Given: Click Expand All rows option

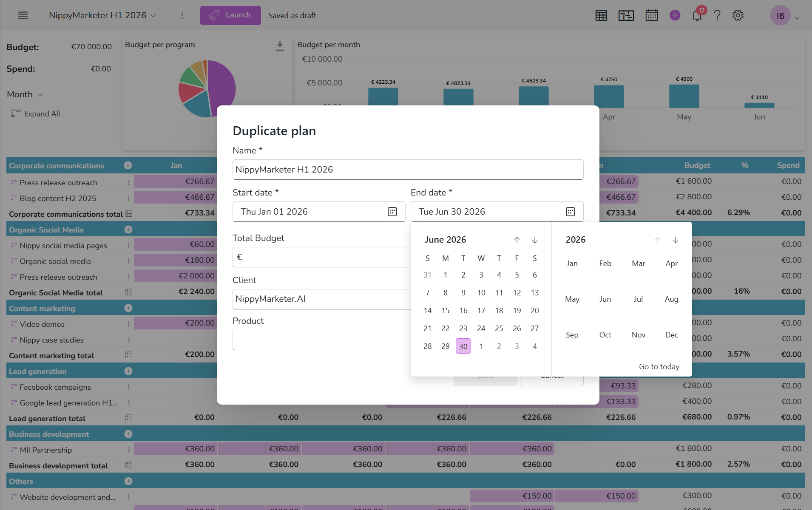Looking at the screenshot, I should 35,114.
